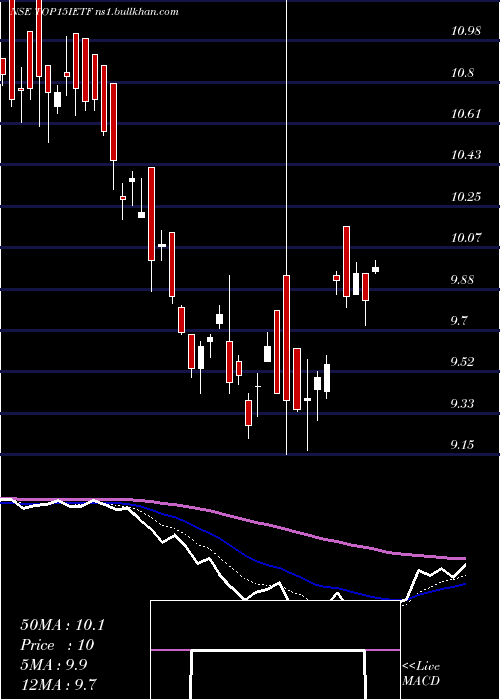Click the 9.33 price axis label
The width and height of the screenshot is (500, 700).
click(462, 404)
